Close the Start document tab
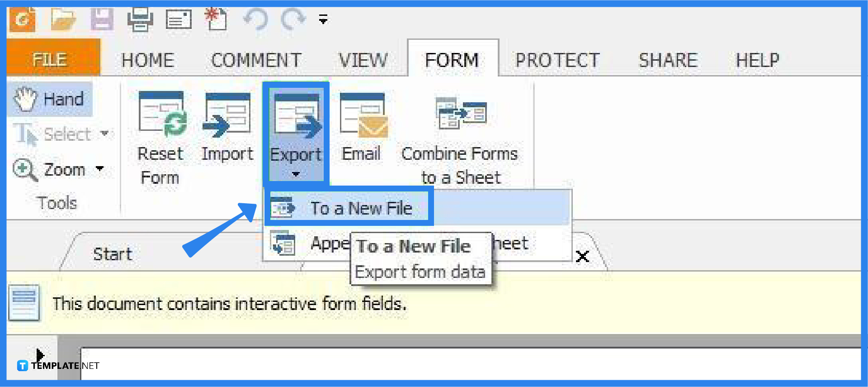868x387 pixels. [x=582, y=256]
